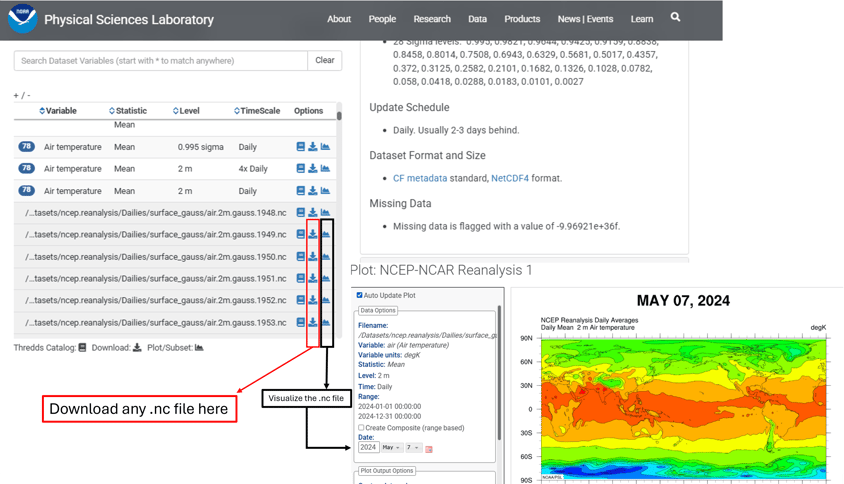Plot the air.2m.gauss.1949.nc file
The width and height of the screenshot is (844, 484).
point(326,234)
